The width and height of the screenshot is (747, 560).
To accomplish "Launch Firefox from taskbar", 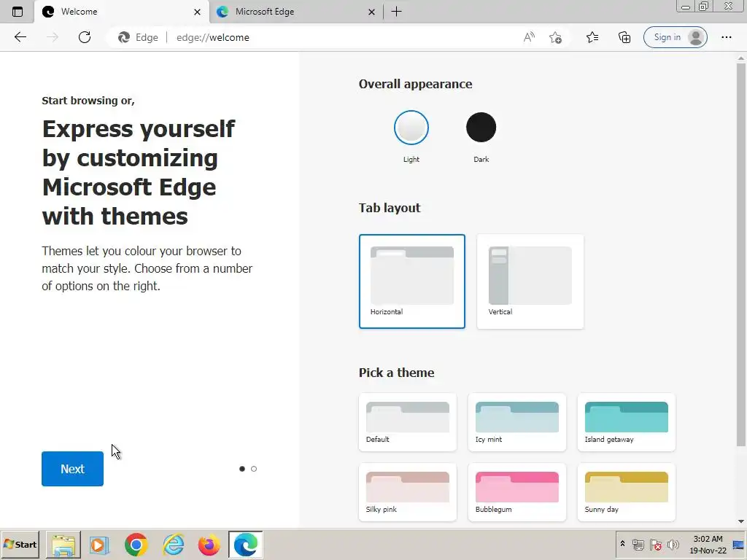I will click(209, 545).
